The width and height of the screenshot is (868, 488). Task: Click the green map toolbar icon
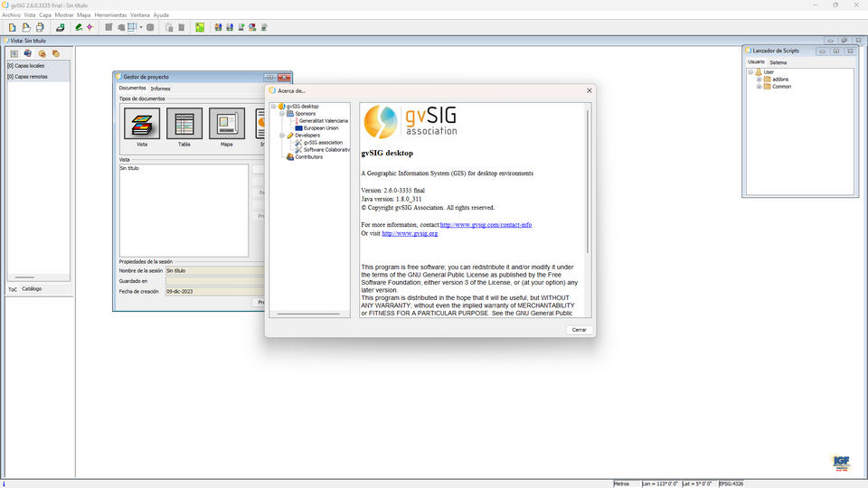point(200,27)
